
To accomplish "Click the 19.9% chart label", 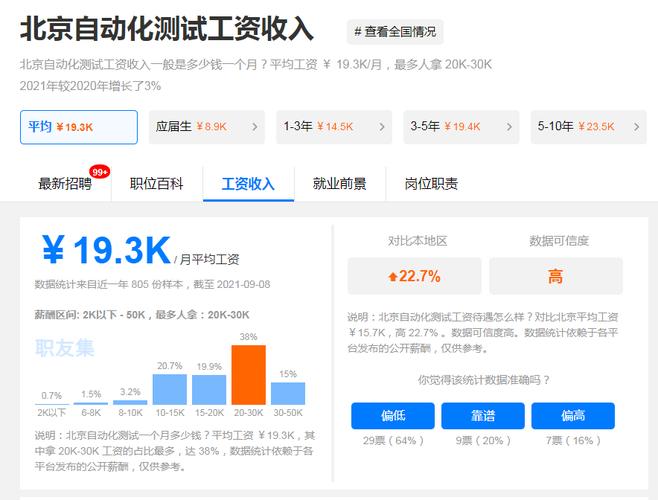I will tap(209, 366).
